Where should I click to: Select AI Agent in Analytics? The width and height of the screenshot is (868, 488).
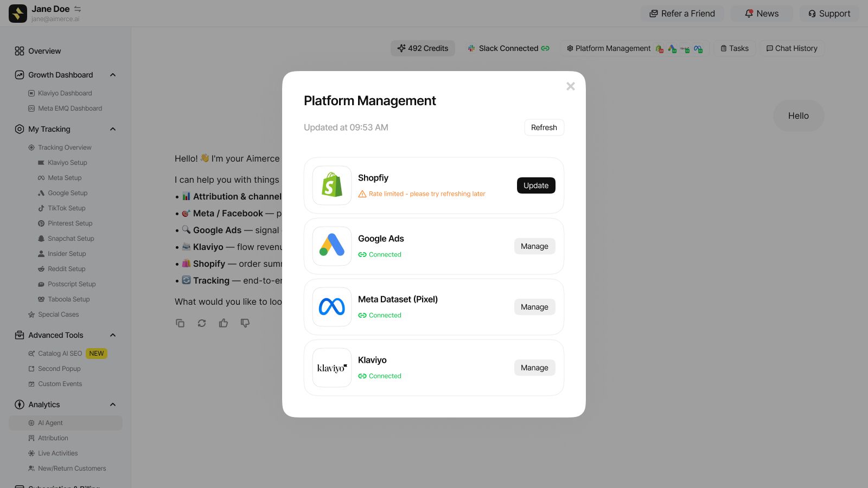coord(66,423)
